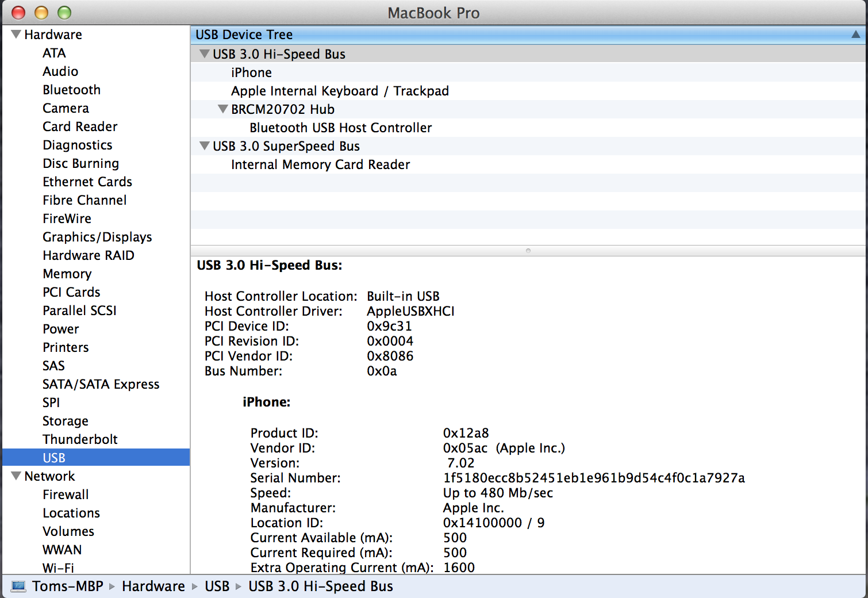Show Power information
Viewport: 868px width, 598px height.
(x=61, y=329)
